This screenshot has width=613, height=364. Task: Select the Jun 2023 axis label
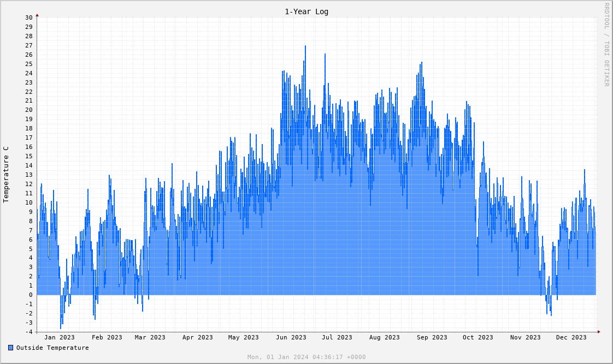pos(291,337)
